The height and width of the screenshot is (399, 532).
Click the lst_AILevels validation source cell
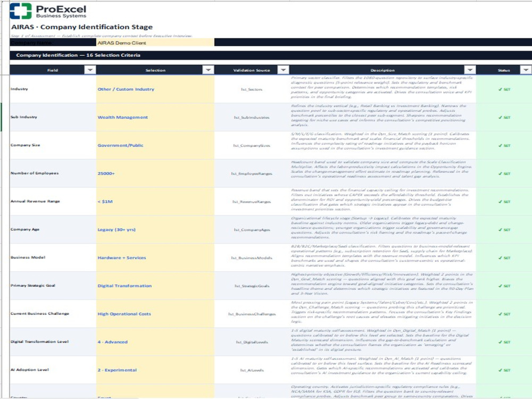point(252,370)
